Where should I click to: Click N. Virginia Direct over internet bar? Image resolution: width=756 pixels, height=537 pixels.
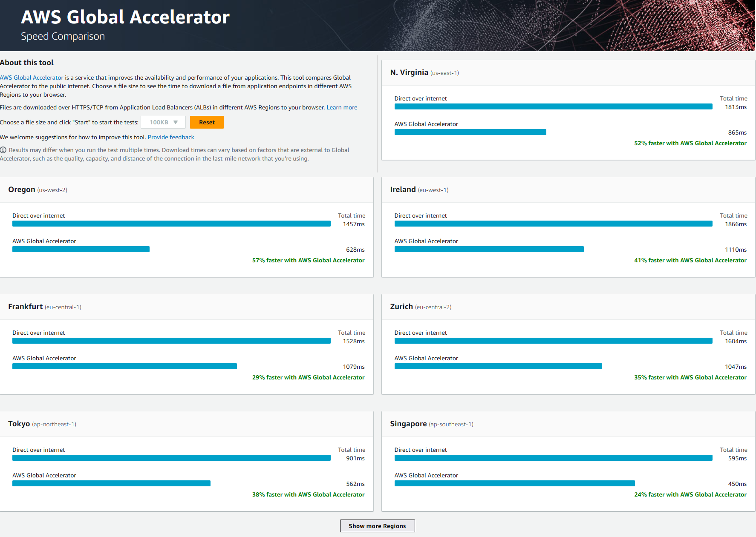pyautogui.click(x=554, y=106)
